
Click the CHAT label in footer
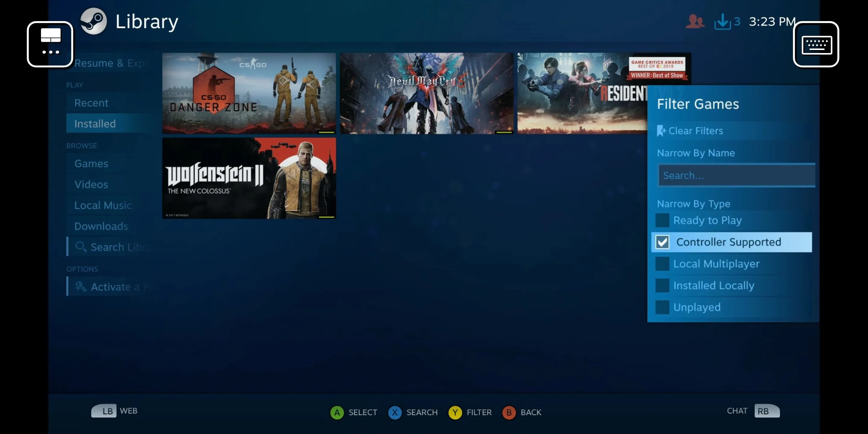click(737, 411)
